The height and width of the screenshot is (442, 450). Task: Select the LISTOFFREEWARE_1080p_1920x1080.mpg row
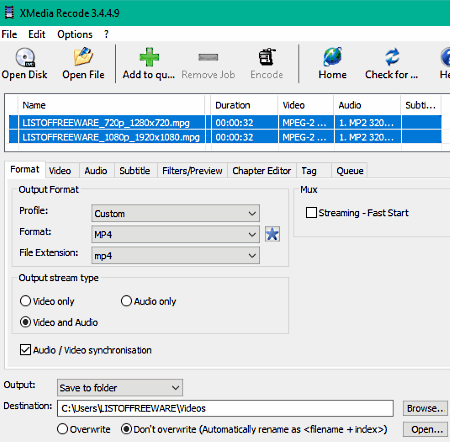(225, 137)
